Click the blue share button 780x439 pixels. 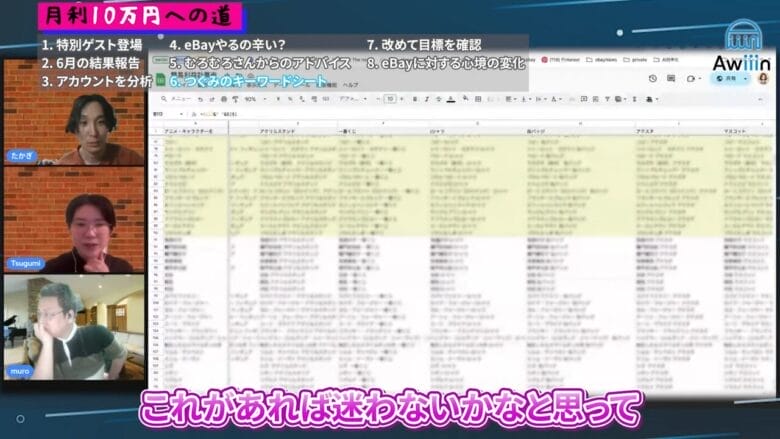tap(727, 79)
